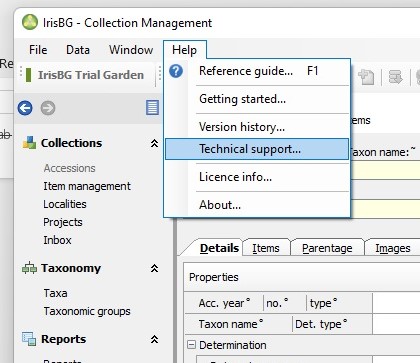The width and height of the screenshot is (420, 363).
Task: Click the blue question mark help icon
Action: (x=176, y=71)
